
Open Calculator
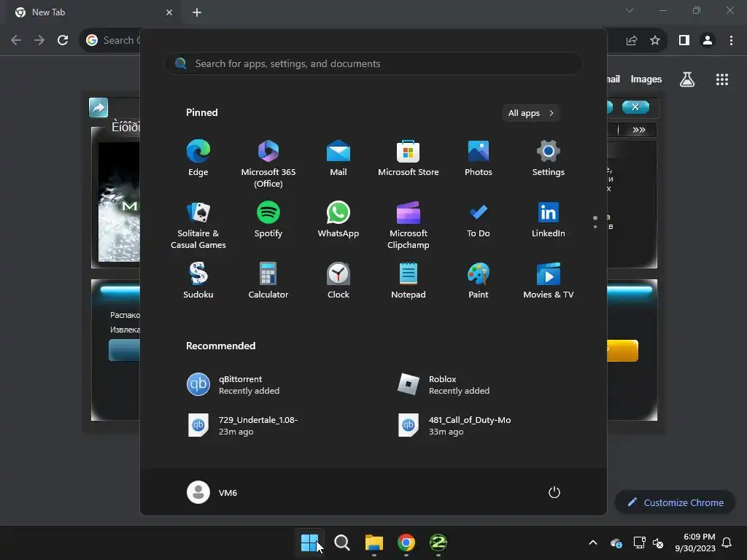pos(268,281)
